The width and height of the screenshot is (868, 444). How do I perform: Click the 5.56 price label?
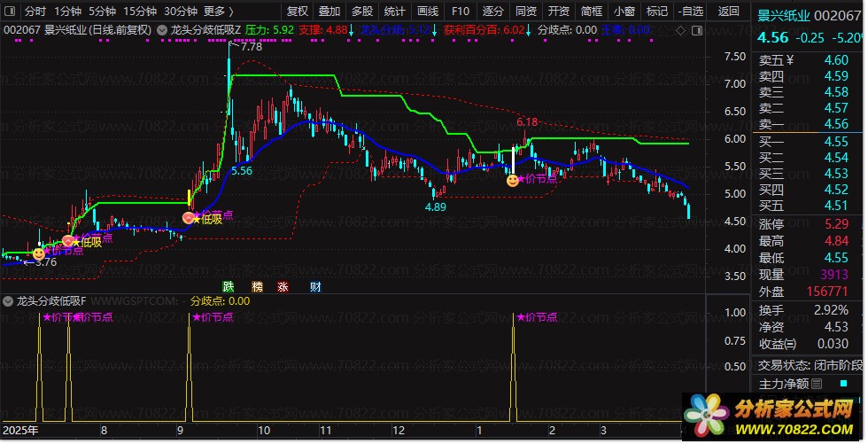click(242, 171)
